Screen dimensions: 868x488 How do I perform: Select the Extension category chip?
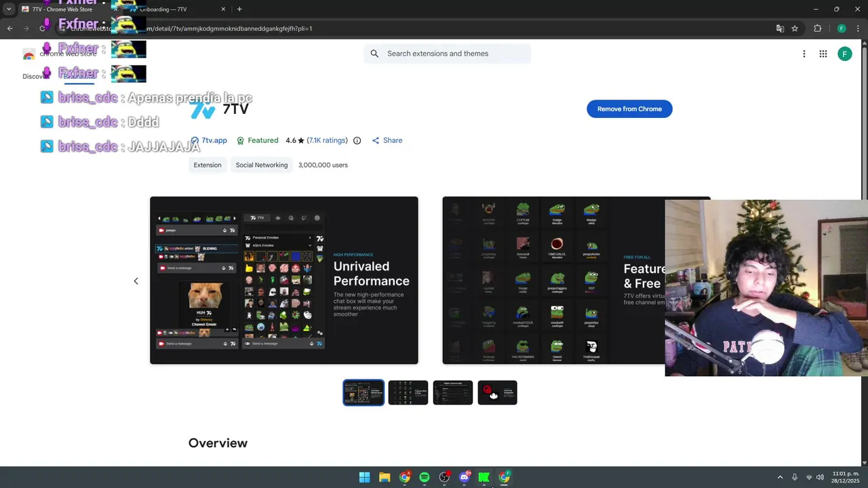[x=208, y=165]
